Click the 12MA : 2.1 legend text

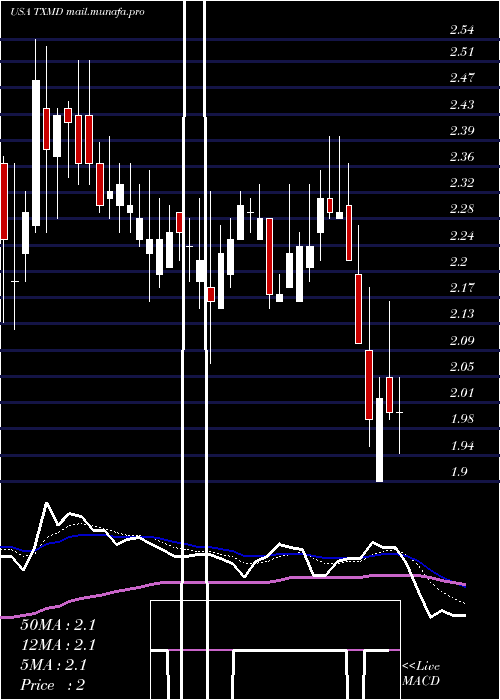58,645
